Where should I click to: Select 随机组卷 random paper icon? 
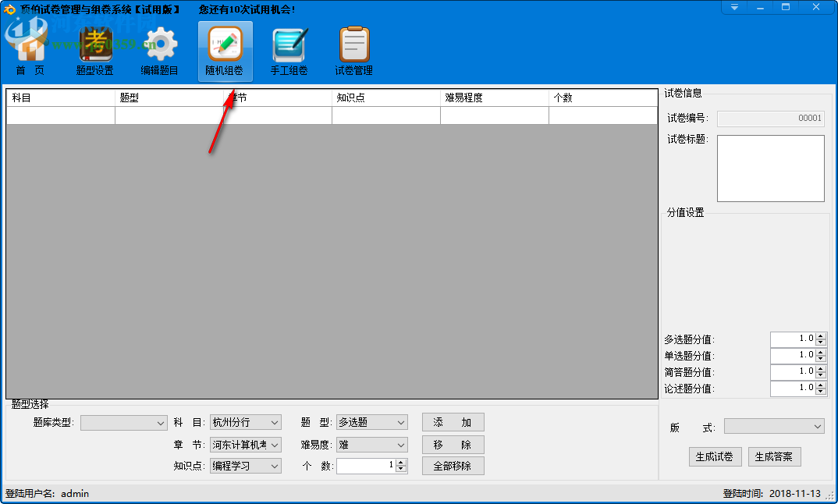[225, 51]
